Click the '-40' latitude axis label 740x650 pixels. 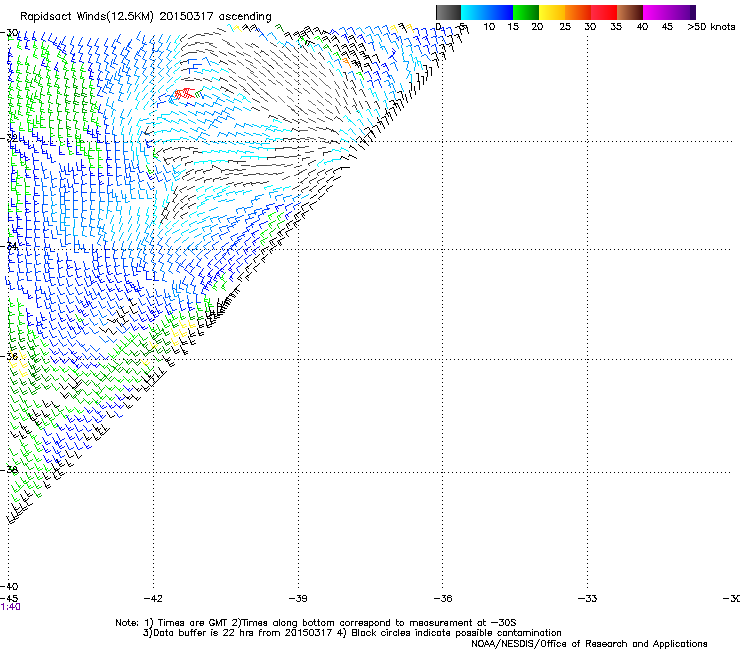tap(9, 586)
